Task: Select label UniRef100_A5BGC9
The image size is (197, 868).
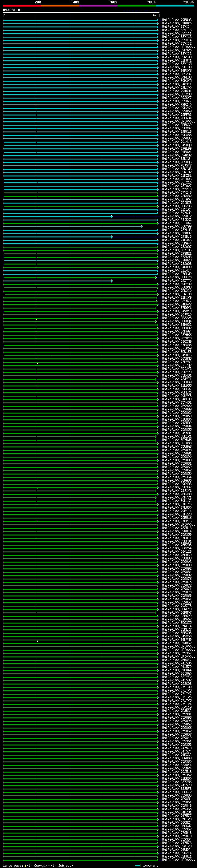Action: point(177,125)
